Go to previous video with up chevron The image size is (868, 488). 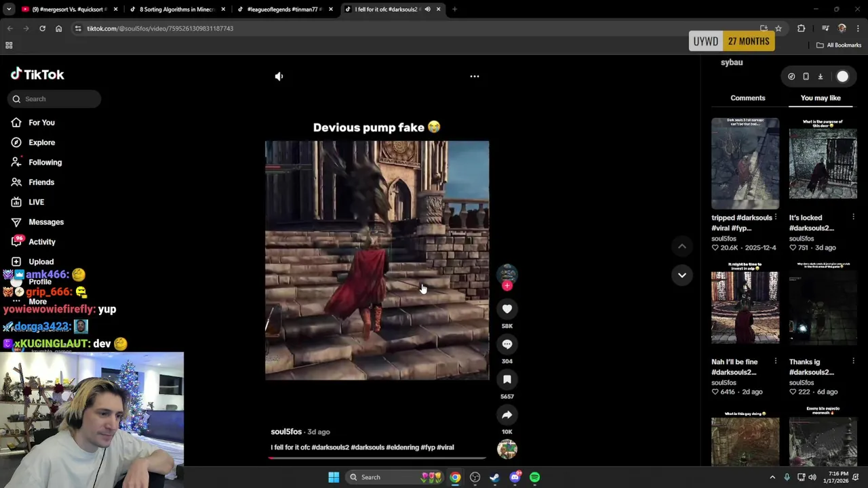coord(682,247)
